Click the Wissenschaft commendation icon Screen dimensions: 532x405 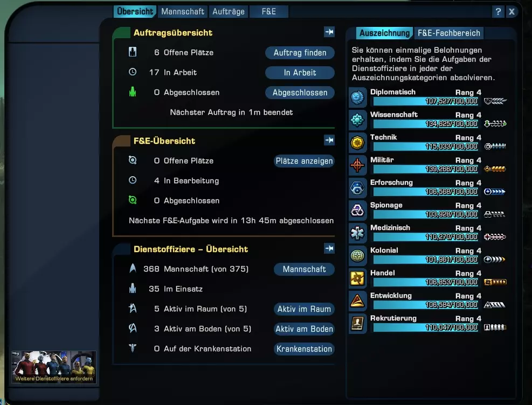click(357, 120)
